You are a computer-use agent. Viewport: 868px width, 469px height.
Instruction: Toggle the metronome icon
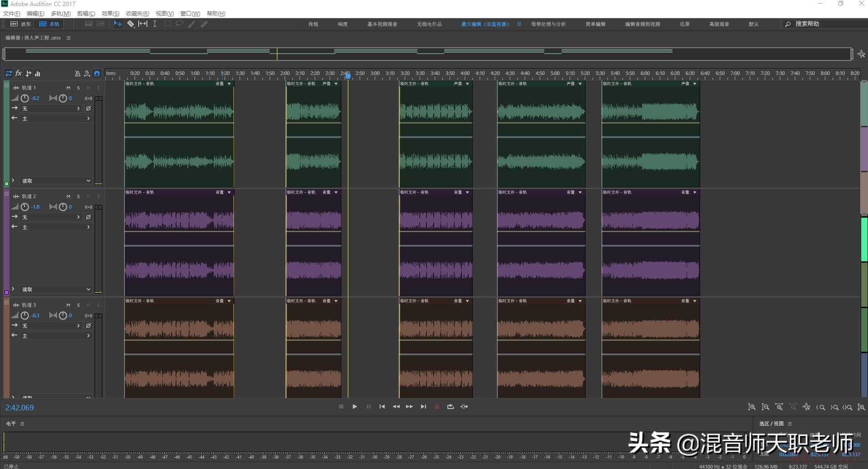coord(77,74)
